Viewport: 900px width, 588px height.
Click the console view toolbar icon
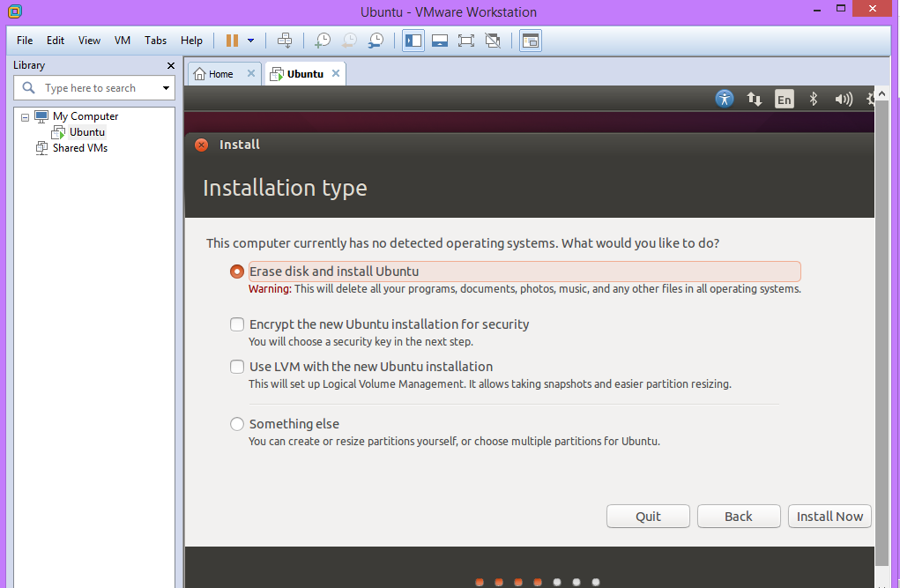pos(531,41)
